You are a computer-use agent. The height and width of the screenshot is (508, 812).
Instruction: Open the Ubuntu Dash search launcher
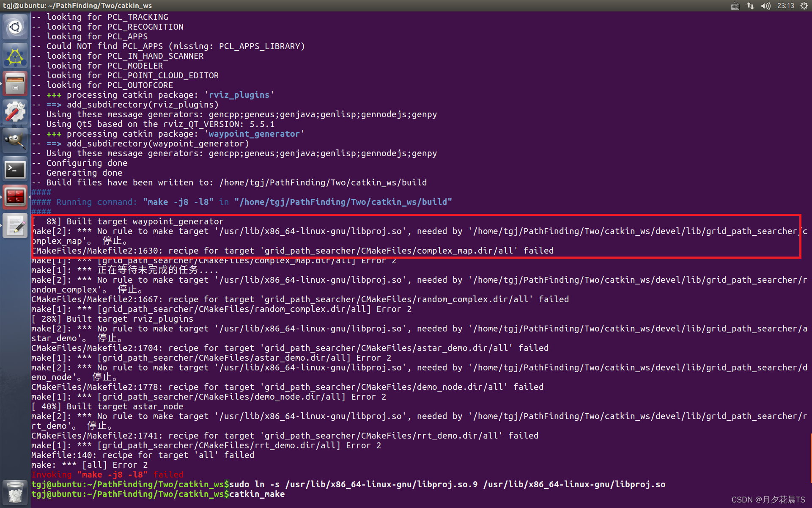(15, 27)
